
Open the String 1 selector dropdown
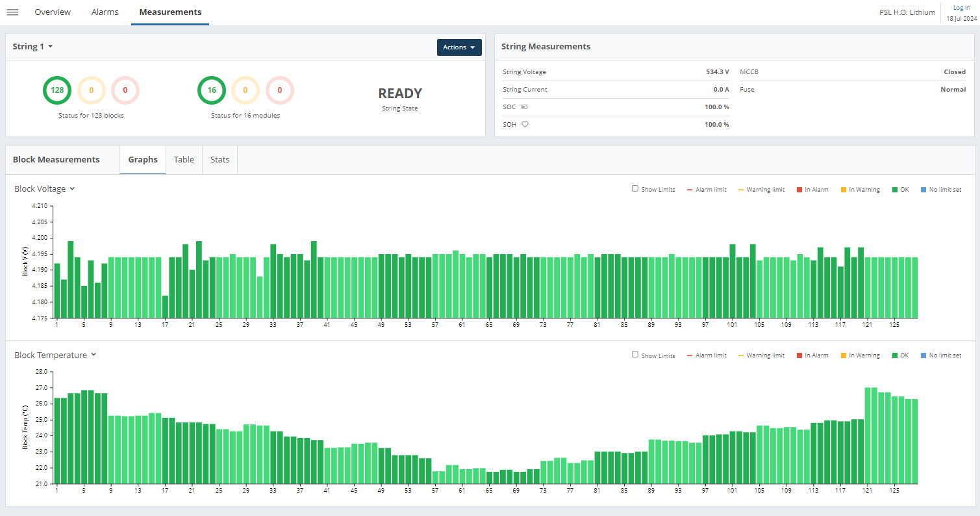click(x=32, y=46)
